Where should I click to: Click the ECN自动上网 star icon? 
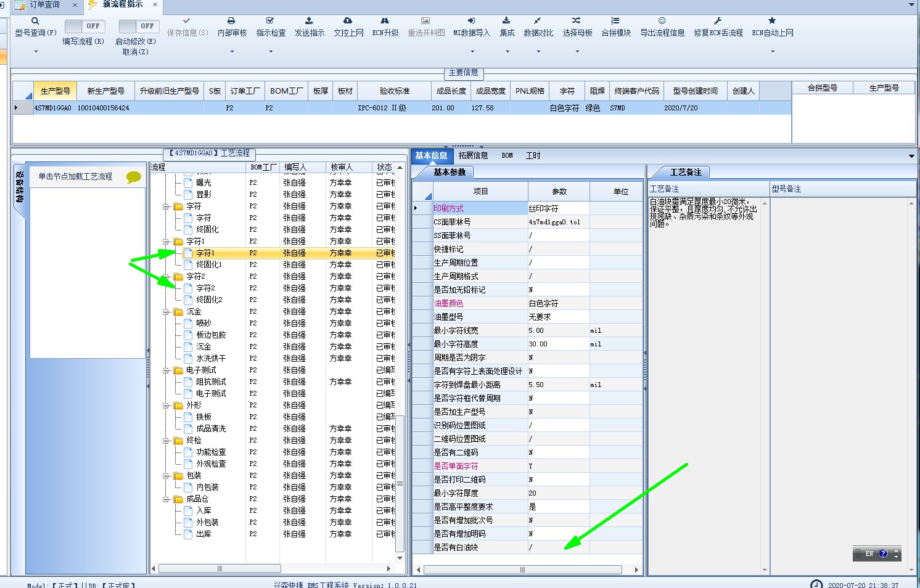click(772, 21)
